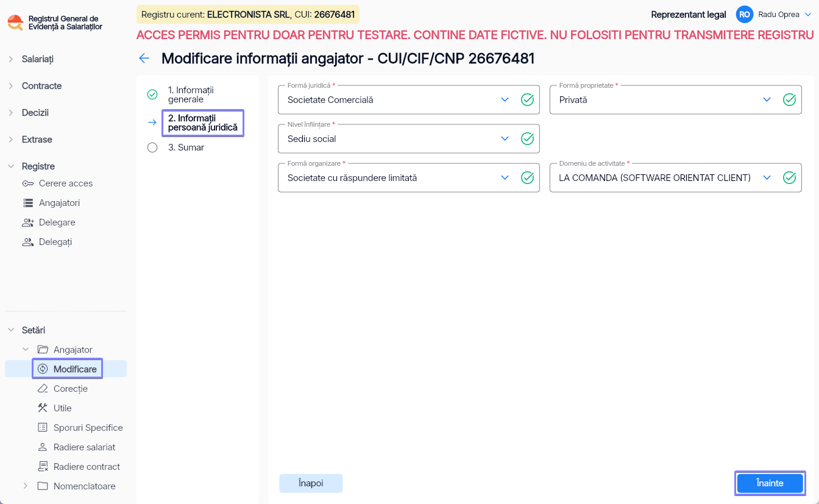
Task: Click the Utile tools icon
Action: [43, 408]
